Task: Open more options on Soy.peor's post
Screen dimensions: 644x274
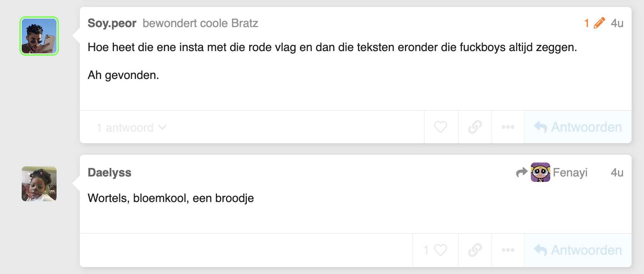Action: click(508, 127)
